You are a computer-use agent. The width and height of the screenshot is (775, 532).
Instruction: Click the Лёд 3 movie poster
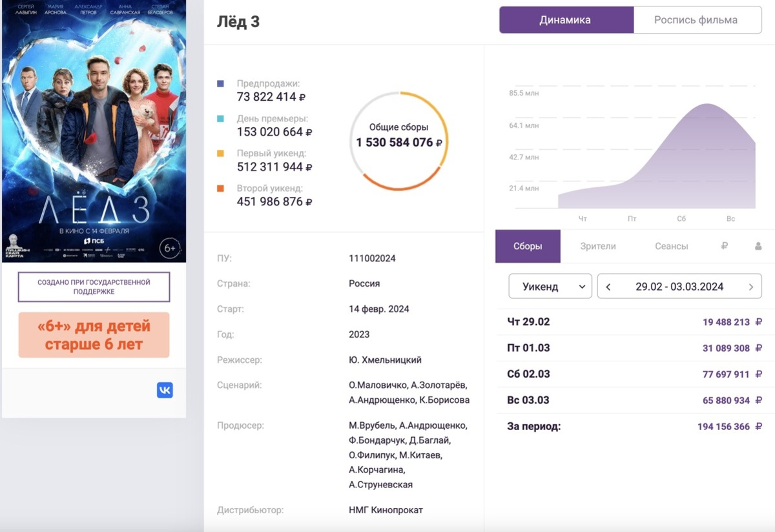tap(94, 129)
